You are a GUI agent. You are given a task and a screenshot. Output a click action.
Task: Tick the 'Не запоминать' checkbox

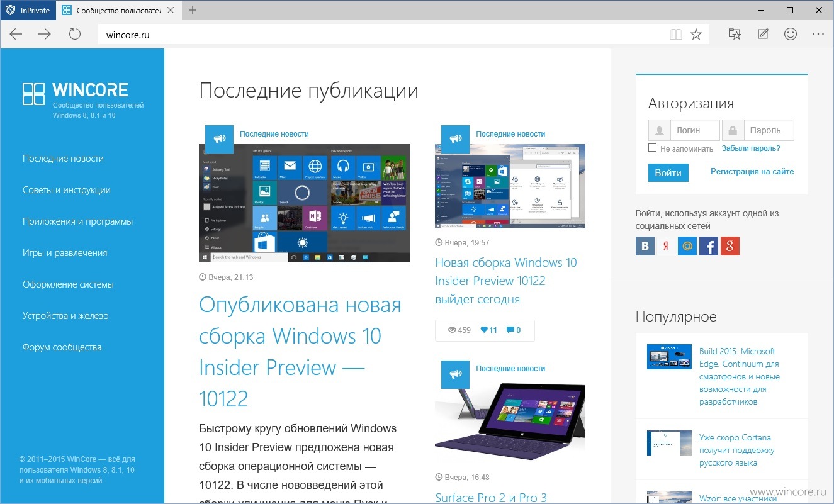(x=653, y=148)
